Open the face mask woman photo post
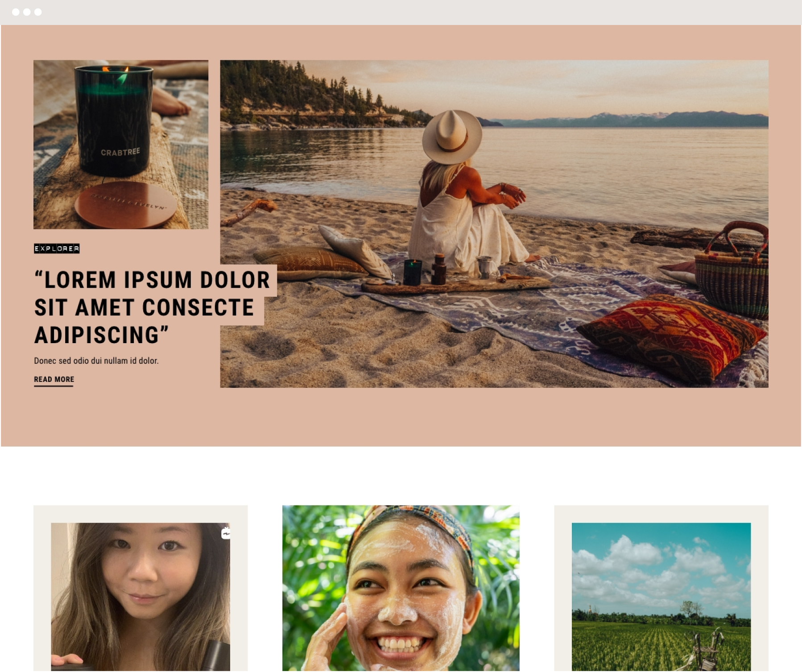This screenshot has height=672, width=802. [401, 588]
